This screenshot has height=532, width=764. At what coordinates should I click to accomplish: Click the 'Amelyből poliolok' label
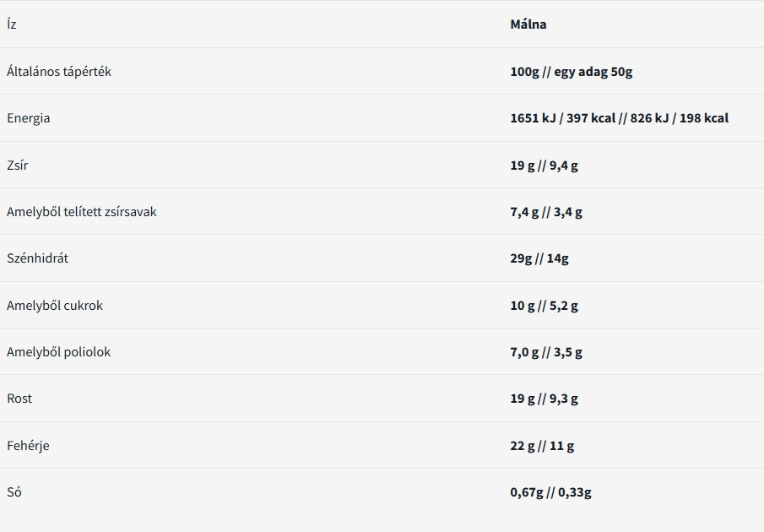[59, 352]
